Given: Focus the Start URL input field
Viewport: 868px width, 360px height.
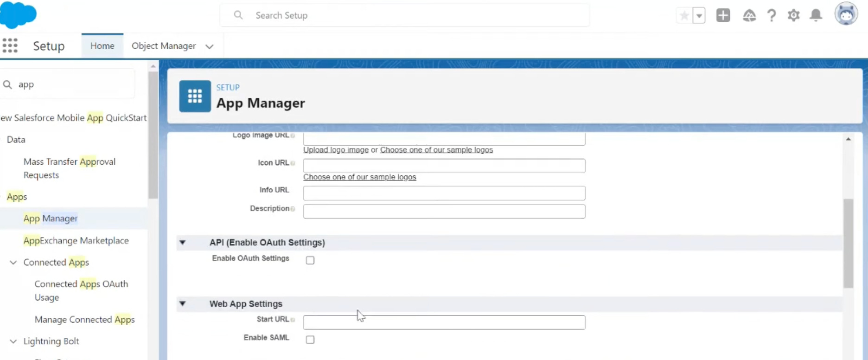Looking at the screenshot, I should point(444,322).
